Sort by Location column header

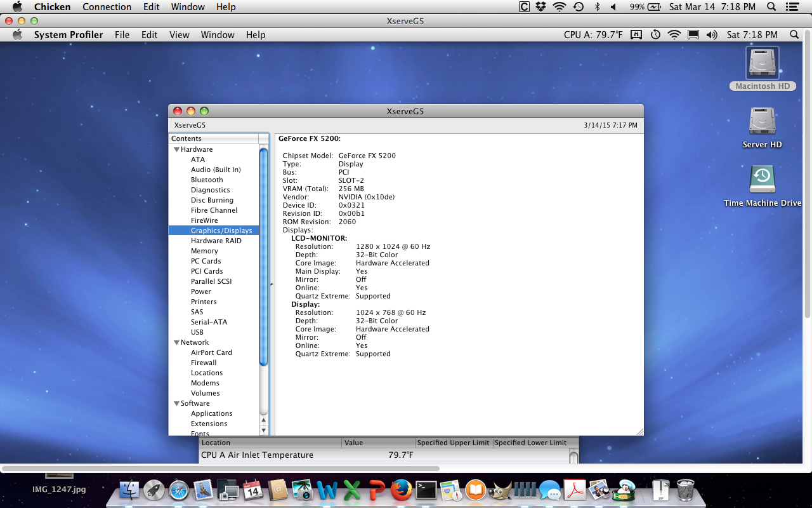tap(270, 443)
